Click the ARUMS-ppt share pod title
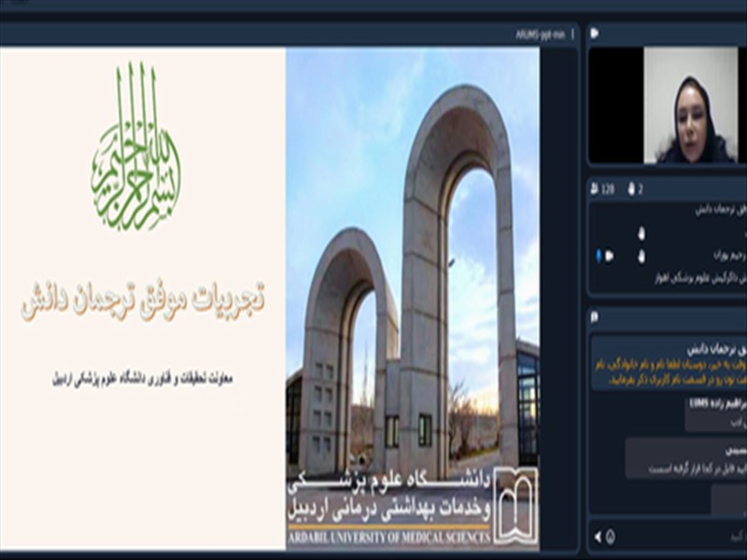 pyautogui.click(x=540, y=35)
